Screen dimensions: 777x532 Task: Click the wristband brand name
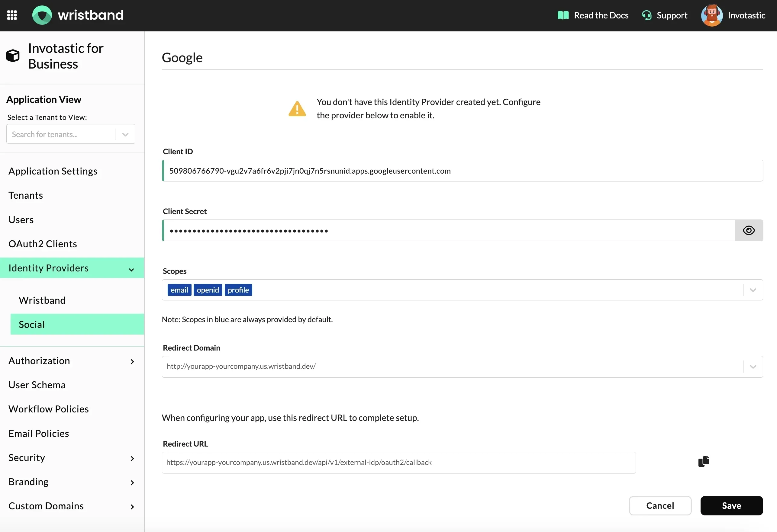(91, 15)
